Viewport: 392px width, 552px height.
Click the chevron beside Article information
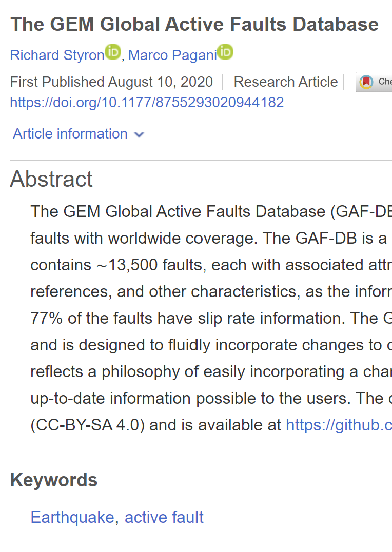tap(139, 134)
